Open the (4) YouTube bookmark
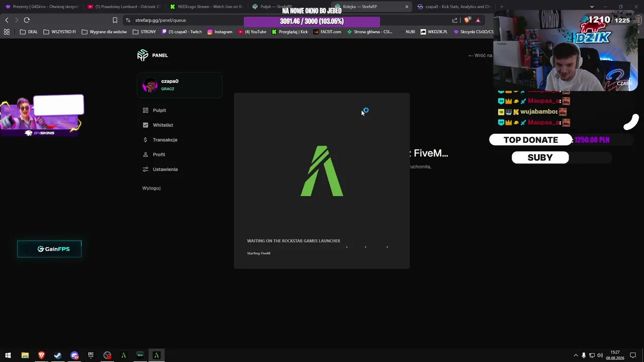Image resolution: width=644 pixels, height=362 pixels. (x=252, y=32)
